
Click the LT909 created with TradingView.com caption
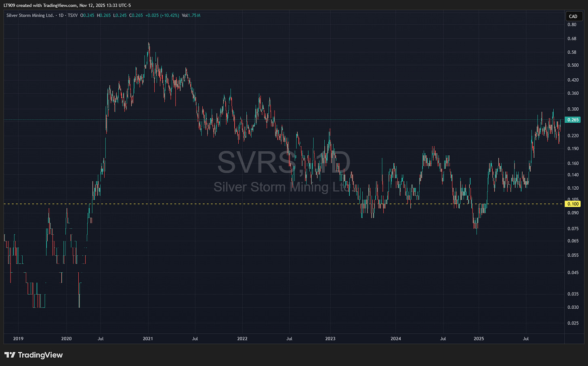[67, 5]
